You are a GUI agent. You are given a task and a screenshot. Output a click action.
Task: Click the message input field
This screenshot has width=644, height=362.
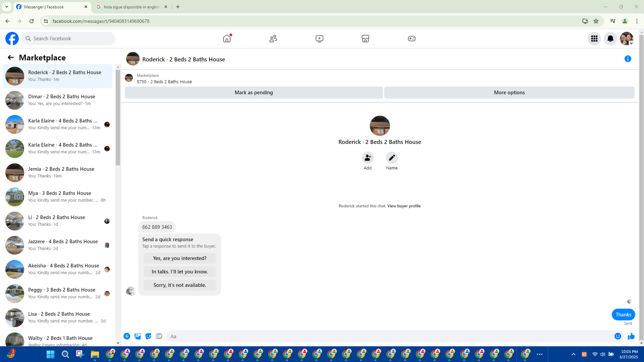pos(389,336)
